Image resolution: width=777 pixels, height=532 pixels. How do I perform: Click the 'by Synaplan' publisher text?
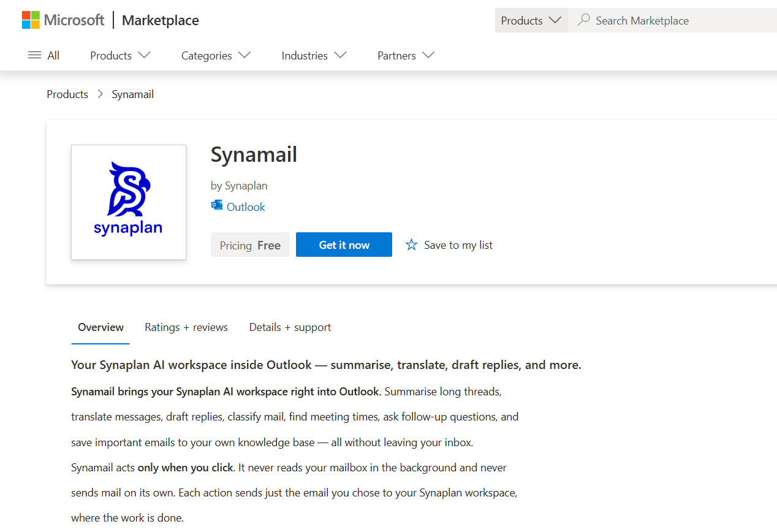click(x=239, y=185)
